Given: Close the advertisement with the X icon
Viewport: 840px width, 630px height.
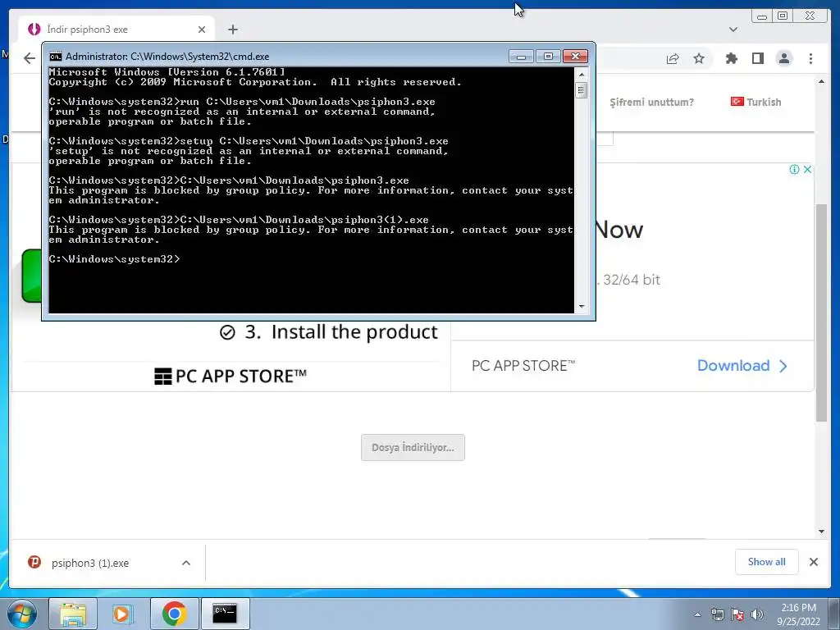Looking at the screenshot, I should click(x=807, y=169).
